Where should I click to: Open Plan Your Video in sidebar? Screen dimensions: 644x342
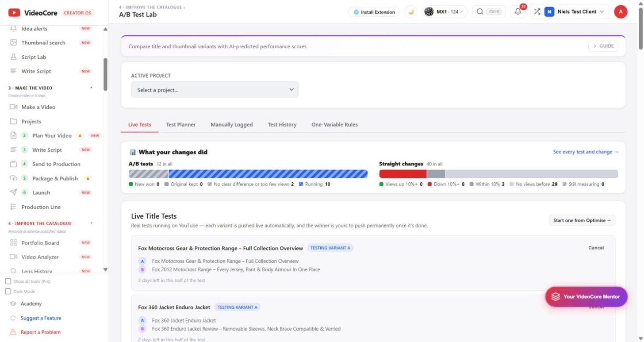click(52, 135)
